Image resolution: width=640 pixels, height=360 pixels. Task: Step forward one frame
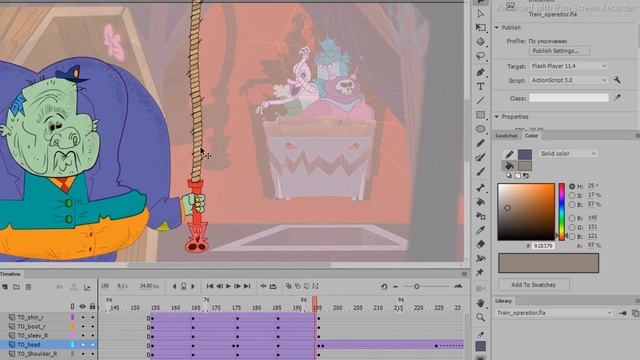tap(238, 286)
